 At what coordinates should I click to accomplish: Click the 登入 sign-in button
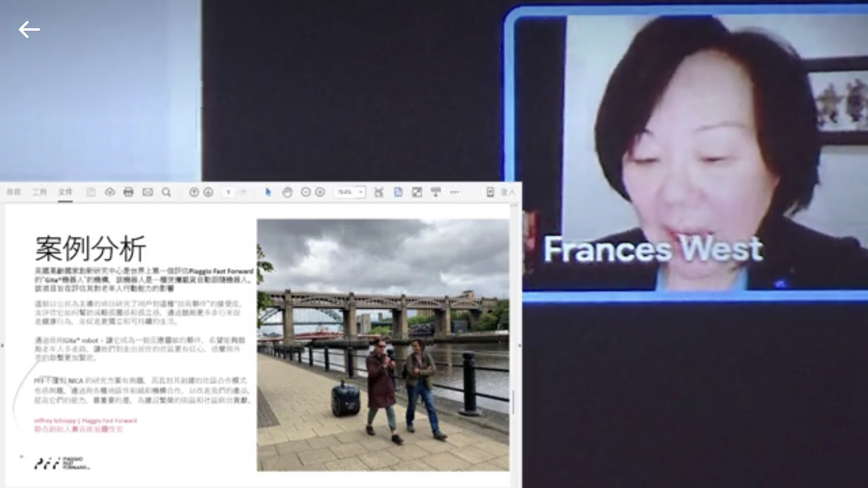(x=508, y=192)
